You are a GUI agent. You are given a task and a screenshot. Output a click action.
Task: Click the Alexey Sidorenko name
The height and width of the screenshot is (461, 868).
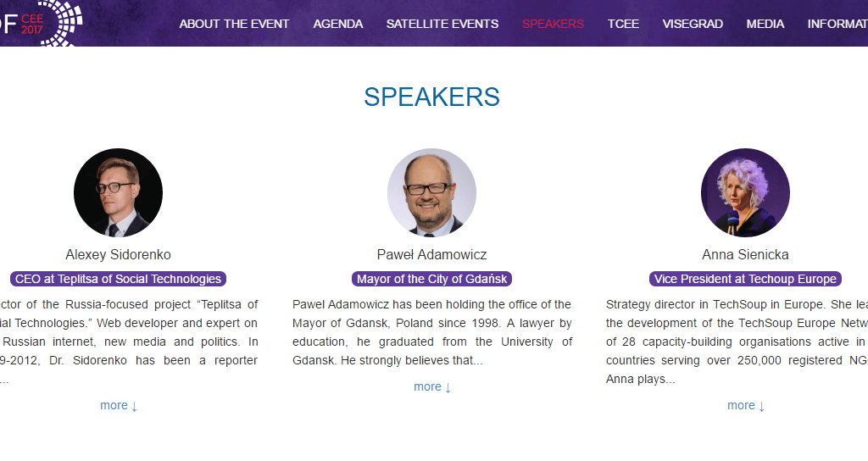118,254
